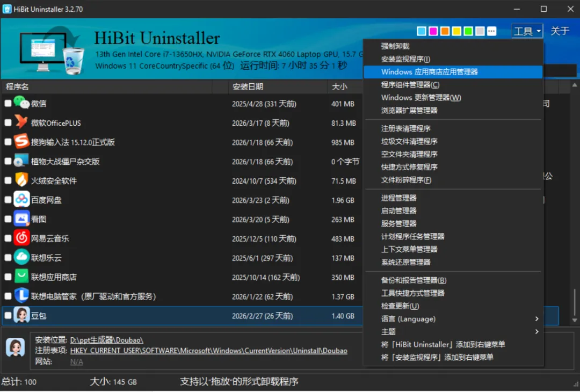Tick the checkbox for 搜狗输入法

tap(8, 142)
